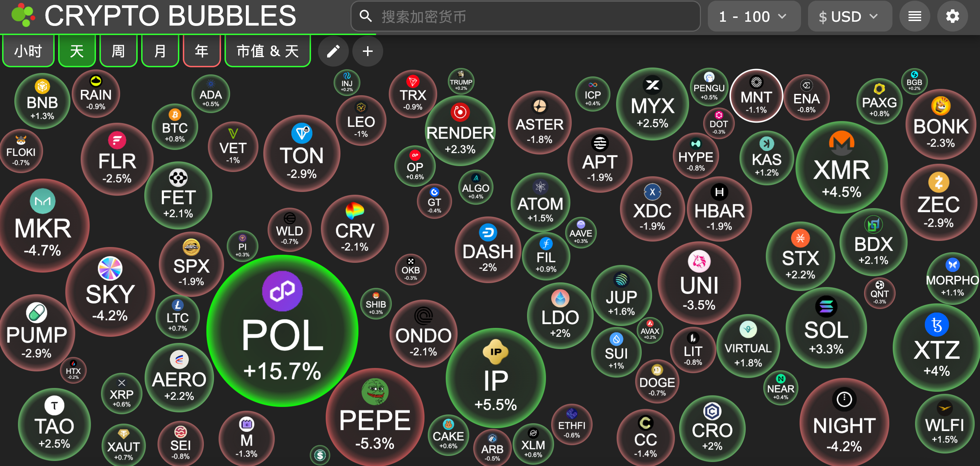
Task: Select the XMR Monero bubble
Action: click(842, 167)
